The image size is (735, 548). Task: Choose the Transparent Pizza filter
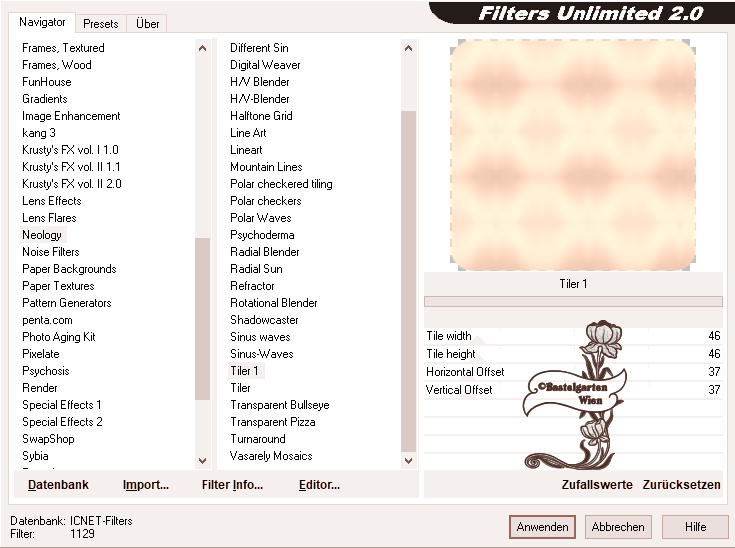[x=272, y=422]
